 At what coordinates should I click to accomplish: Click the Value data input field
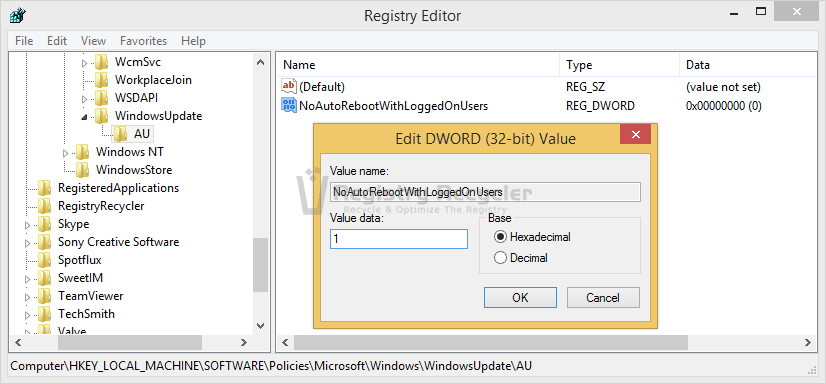point(399,239)
